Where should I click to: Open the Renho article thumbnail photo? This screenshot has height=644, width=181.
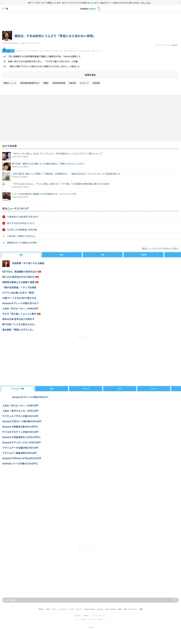coord(7,36)
